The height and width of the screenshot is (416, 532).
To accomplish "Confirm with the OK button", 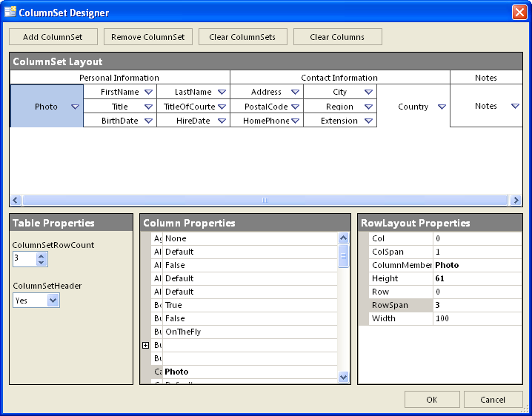I will (x=432, y=400).
